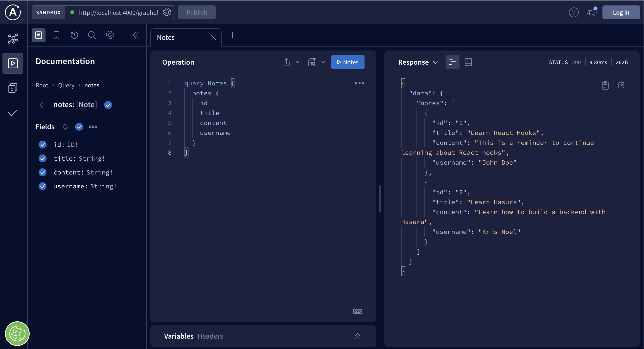Image resolution: width=644 pixels, height=349 pixels.
Task: Open cookie preferences icon
Action: [x=17, y=333]
